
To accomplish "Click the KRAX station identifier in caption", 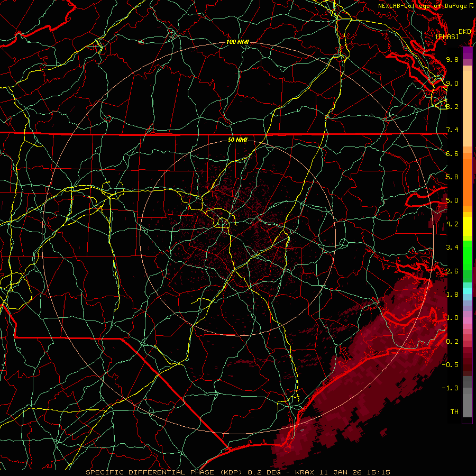I will point(305,472).
